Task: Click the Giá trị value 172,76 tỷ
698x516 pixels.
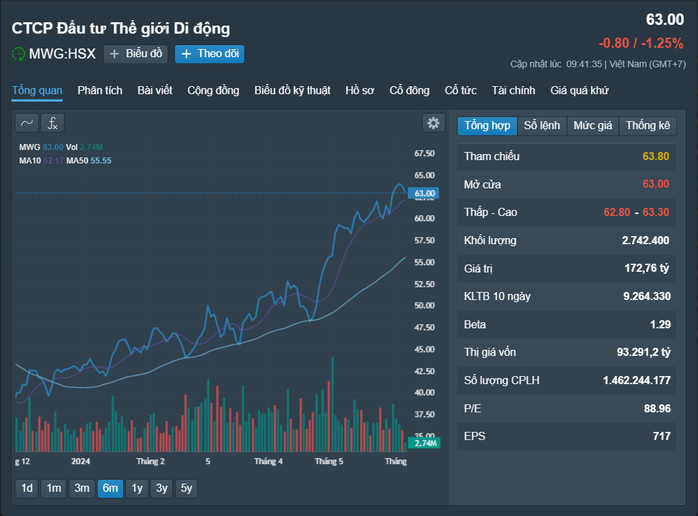Action: tap(646, 268)
